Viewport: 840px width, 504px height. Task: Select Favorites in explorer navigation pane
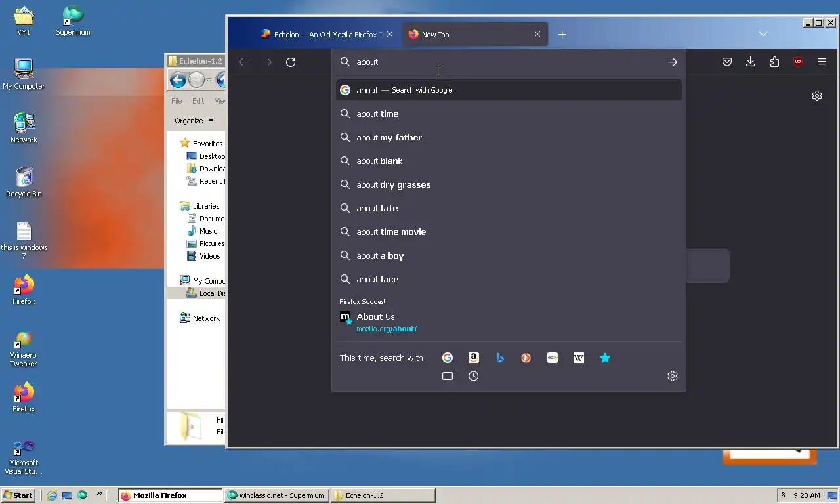point(202,144)
